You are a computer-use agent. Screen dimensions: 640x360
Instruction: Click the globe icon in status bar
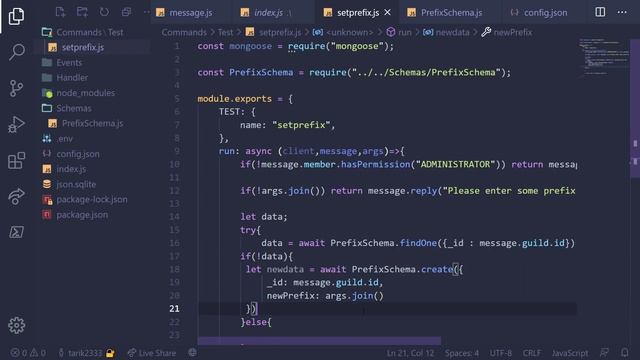point(192,352)
